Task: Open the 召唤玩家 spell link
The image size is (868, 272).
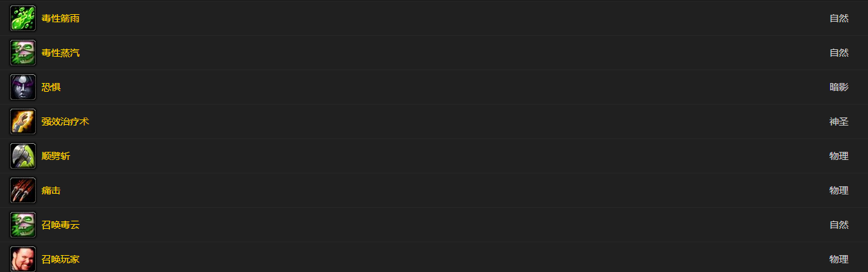Action: point(60,259)
